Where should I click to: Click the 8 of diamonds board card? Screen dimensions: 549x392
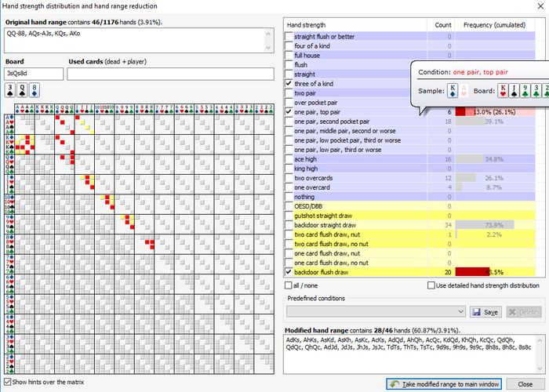[34, 90]
